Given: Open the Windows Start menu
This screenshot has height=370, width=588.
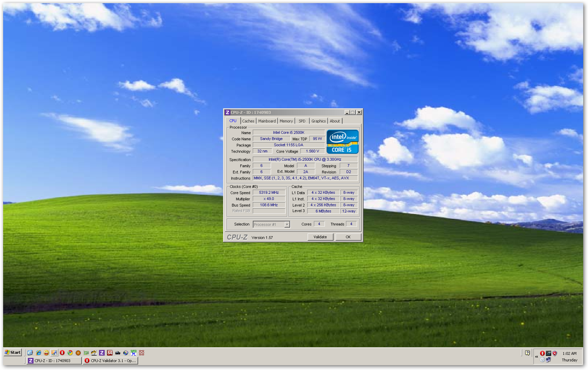Looking at the screenshot, I should [13, 352].
